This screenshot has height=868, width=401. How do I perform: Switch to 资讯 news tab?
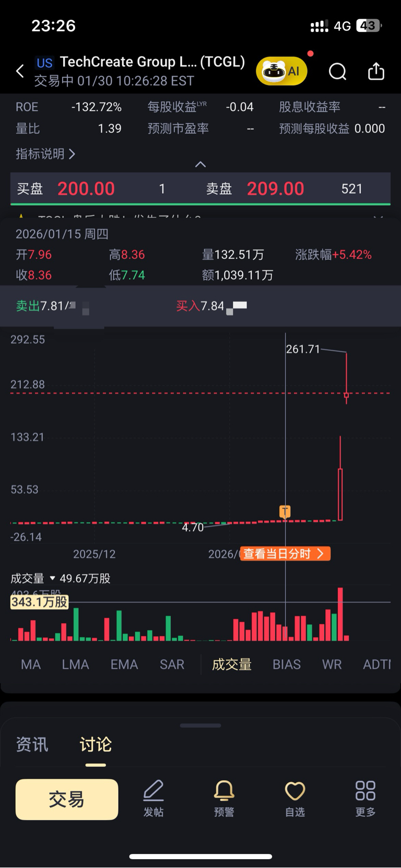(32, 744)
